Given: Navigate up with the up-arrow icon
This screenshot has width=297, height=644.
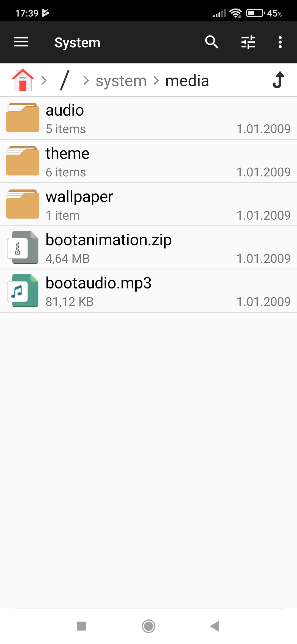Looking at the screenshot, I should (x=278, y=80).
